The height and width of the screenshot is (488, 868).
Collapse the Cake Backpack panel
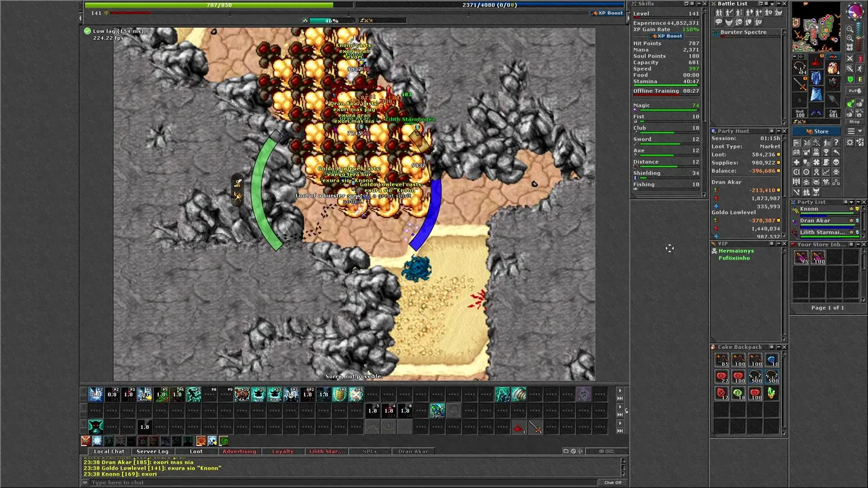click(x=778, y=347)
